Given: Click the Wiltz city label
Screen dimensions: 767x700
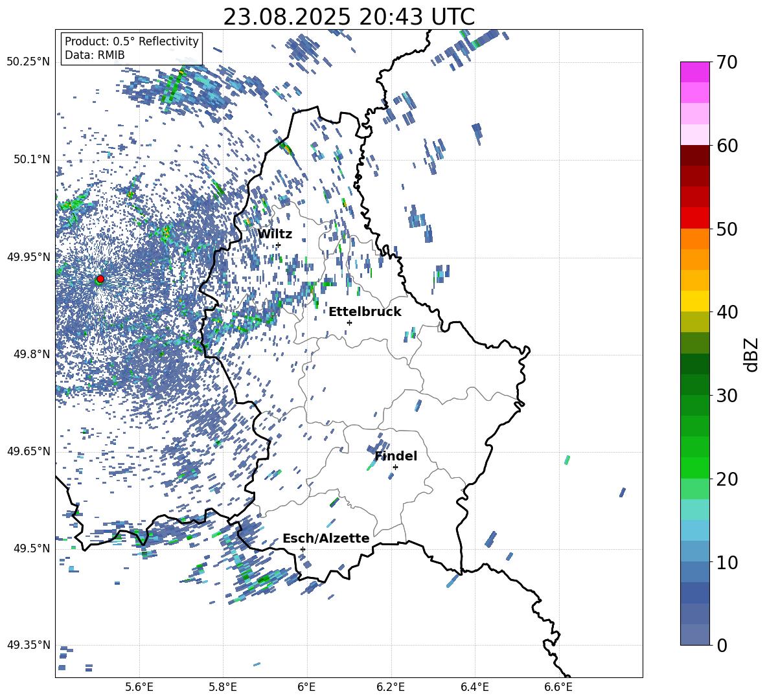Looking at the screenshot, I should point(275,234).
